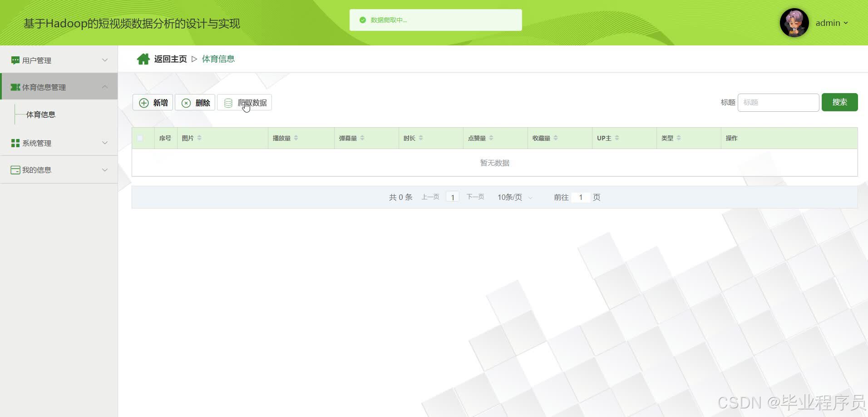Click the 爬取数据 button
This screenshot has width=868, height=417.
click(x=245, y=103)
